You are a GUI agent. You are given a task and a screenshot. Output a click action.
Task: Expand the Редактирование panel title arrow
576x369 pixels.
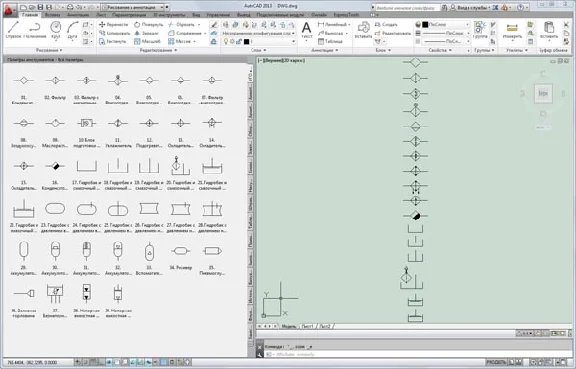pyautogui.click(x=176, y=50)
